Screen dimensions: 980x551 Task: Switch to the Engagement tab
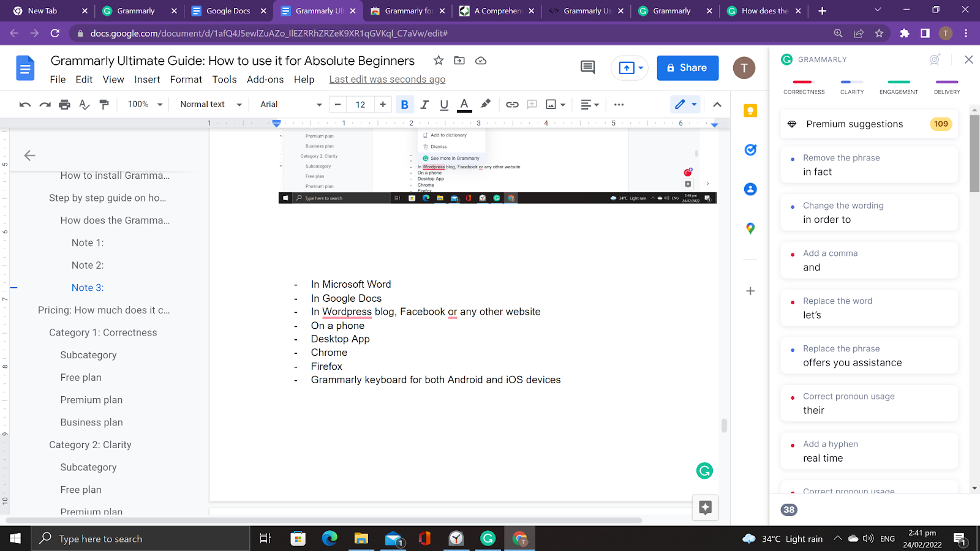(x=899, y=87)
